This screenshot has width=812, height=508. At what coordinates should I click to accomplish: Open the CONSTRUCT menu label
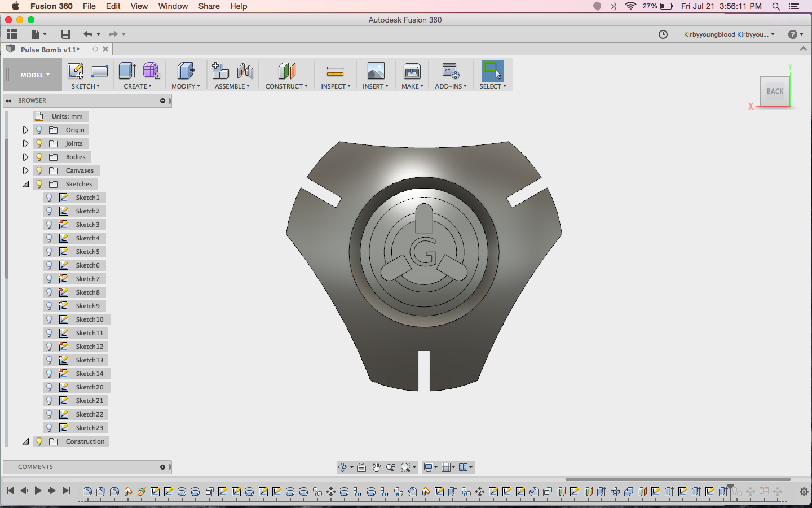click(x=286, y=86)
